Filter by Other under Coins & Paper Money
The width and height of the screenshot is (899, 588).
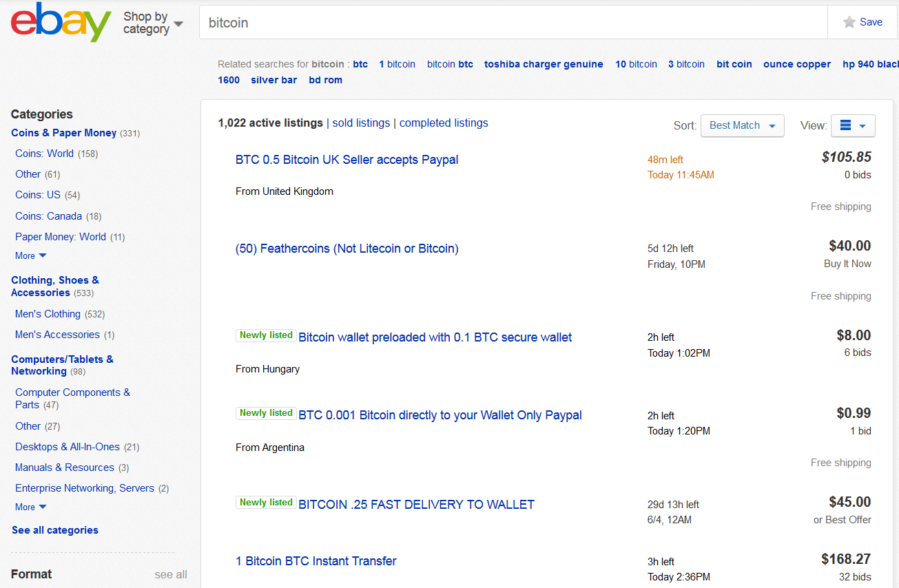28,174
